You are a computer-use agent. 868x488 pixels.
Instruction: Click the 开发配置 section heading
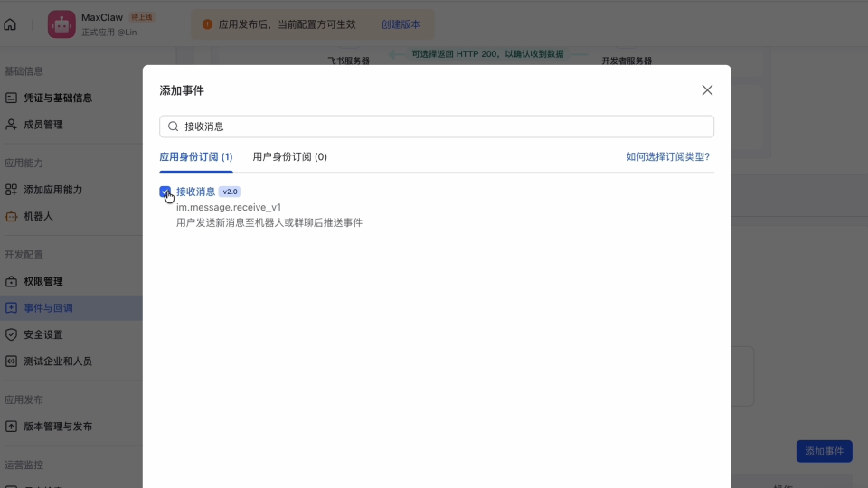[24, 255]
